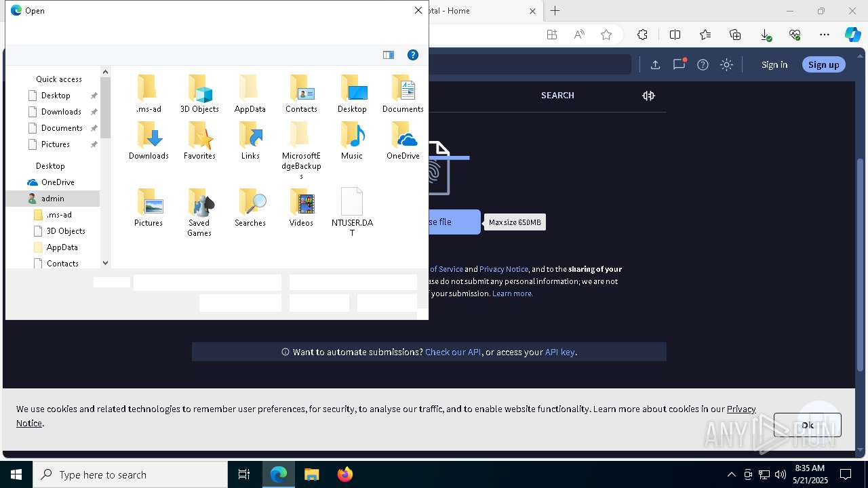Open Edge downloads icon
This screenshot has height=488, width=868.
[765, 35]
